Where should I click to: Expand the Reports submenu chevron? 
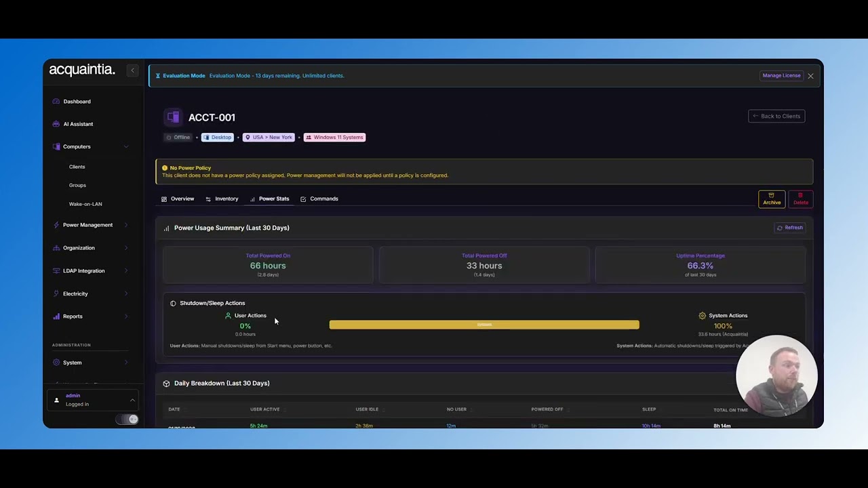tap(126, 317)
